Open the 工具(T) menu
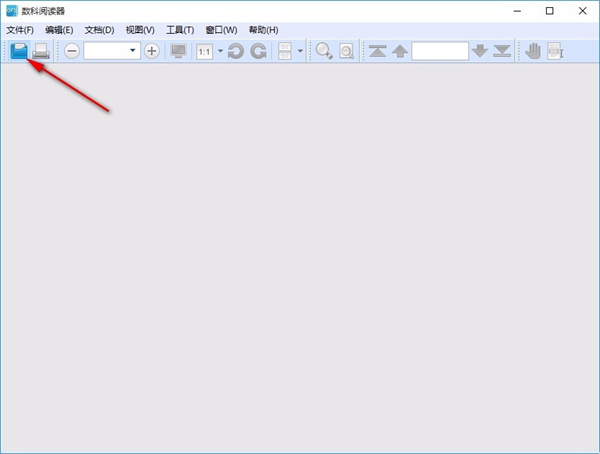Viewport: 600px width, 454px height. tap(180, 30)
